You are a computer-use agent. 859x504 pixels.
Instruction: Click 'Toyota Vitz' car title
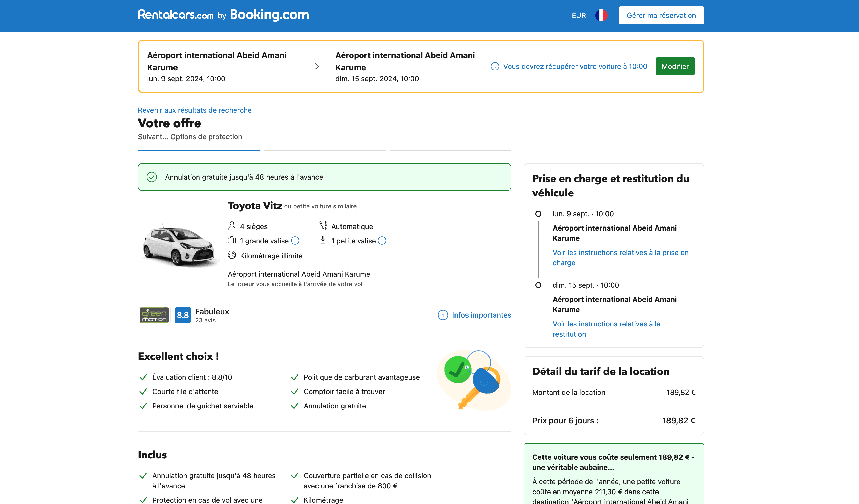coord(255,206)
